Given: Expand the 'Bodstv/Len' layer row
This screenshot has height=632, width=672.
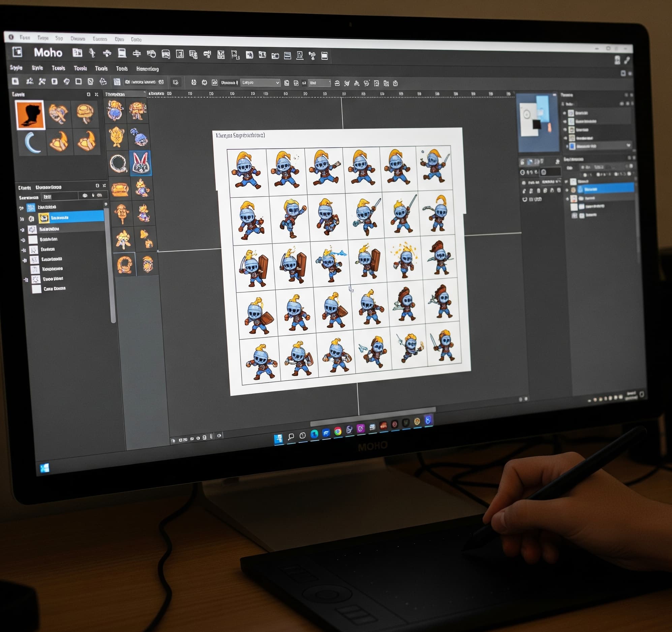Looking at the screenshot, I should 23,240.
